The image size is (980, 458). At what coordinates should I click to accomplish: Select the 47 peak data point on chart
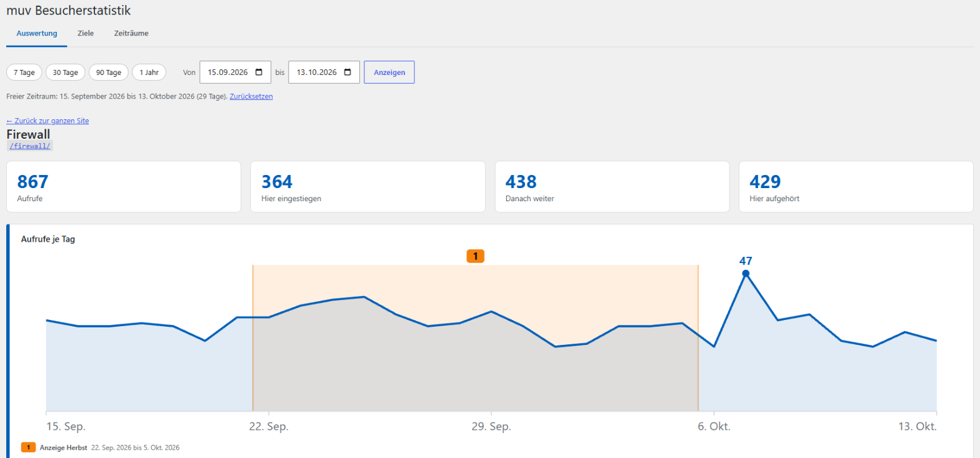pyautogui.click(x=746, y=274)
